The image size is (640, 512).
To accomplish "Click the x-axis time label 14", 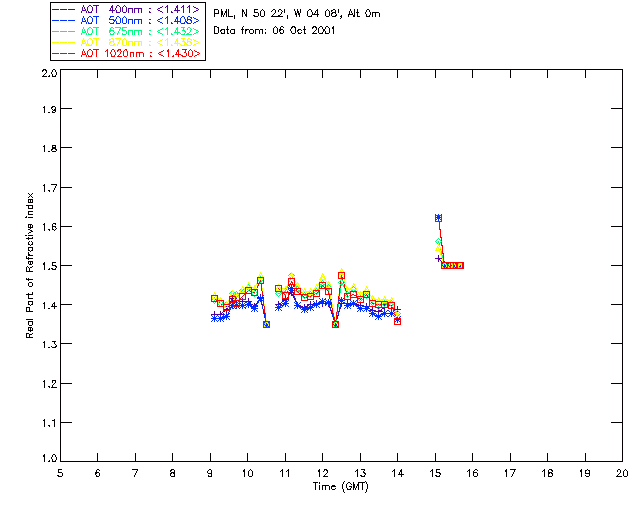I will coord(398,473).
